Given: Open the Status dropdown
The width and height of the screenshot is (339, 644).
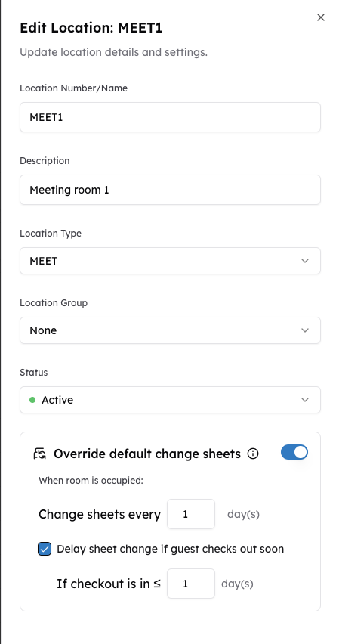Looking at the screenshot, I should click(x=170, y=400).
